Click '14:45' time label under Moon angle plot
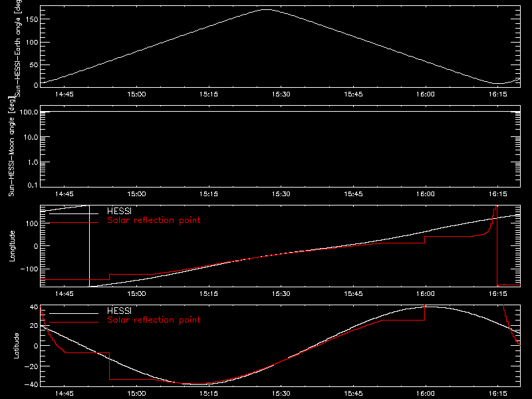Screen dimensions: 532x399 coord(64,194)
